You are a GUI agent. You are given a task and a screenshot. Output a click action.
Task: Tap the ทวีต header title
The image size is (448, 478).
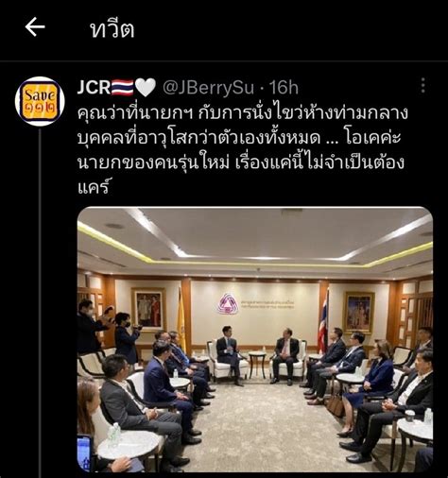tap(112, 29)
